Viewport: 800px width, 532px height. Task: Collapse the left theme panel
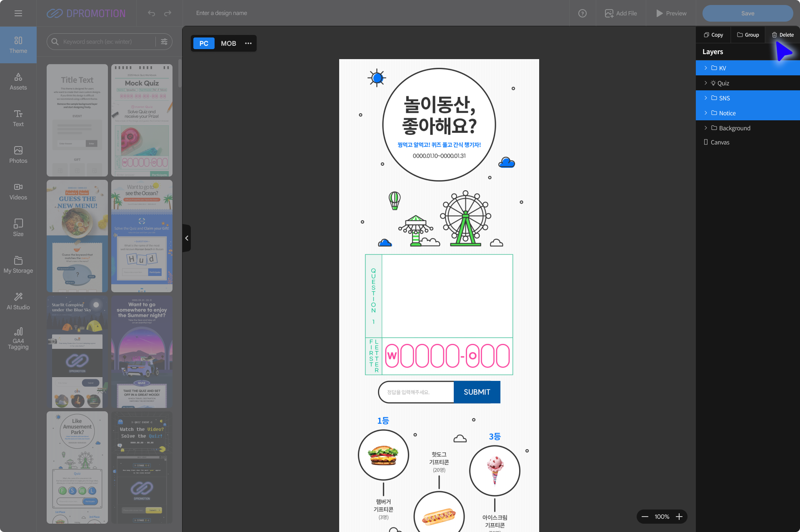click(x=187, y=238)
